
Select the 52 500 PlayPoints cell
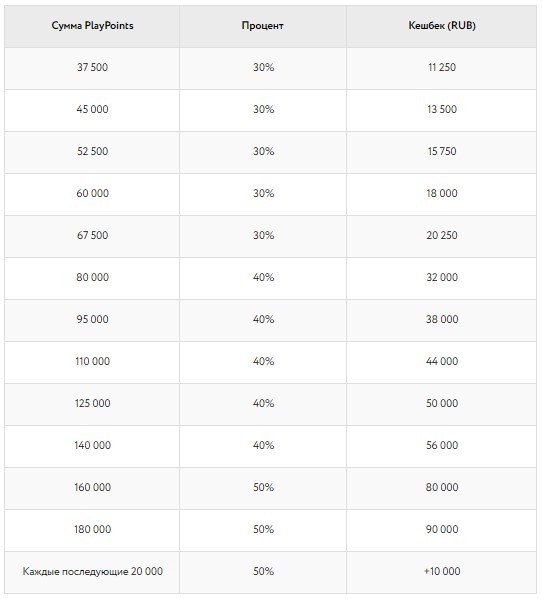point(92,152)
